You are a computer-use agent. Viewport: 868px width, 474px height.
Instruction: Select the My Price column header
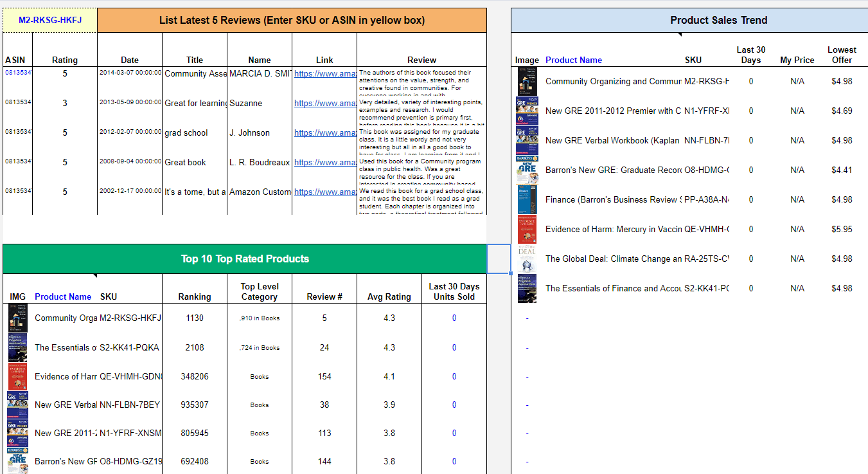(x=797, y=60)
